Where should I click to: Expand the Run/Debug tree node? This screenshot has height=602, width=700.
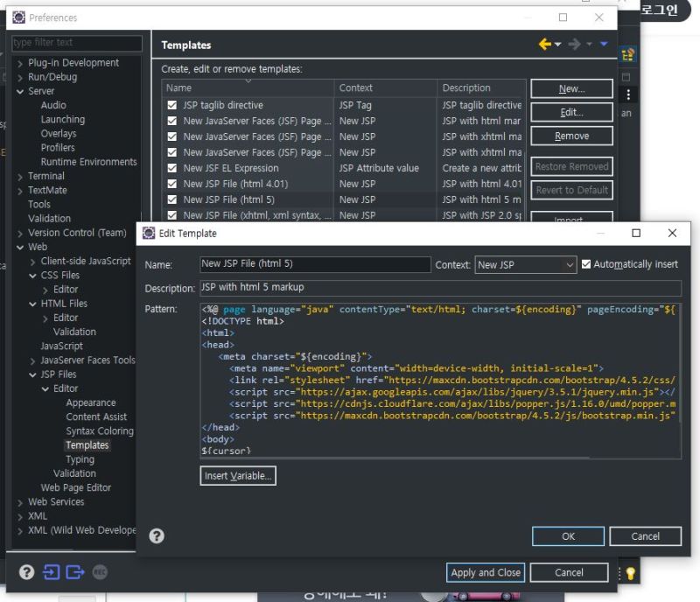[20, 78]
